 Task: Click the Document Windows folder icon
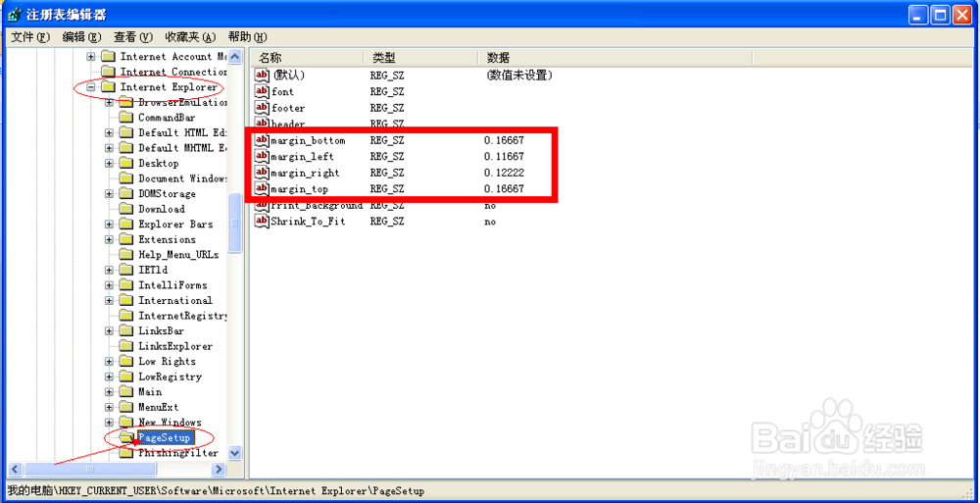(x=126, y=178)
